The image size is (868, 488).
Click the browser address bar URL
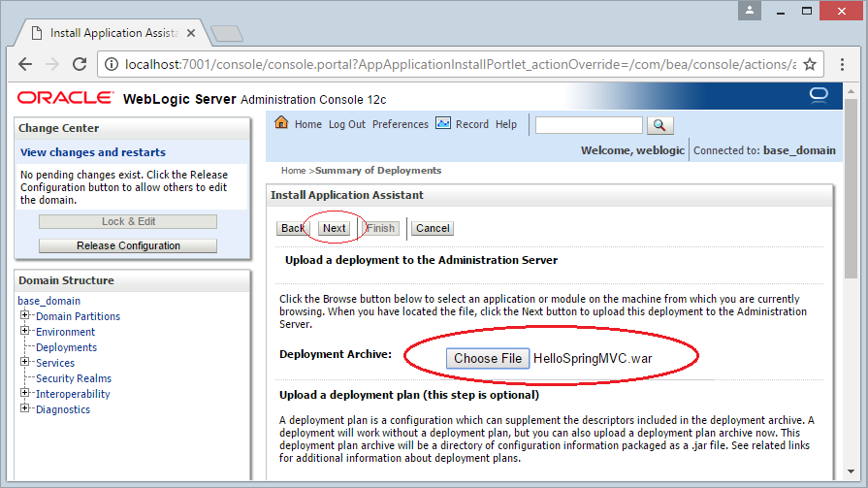(461, 64)
